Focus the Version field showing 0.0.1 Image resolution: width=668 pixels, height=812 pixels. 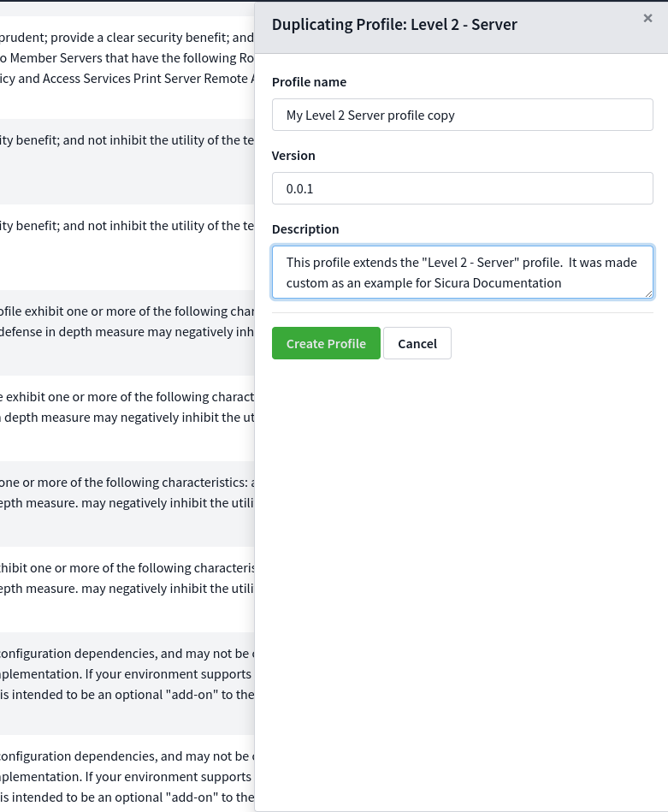[x=462, y=188]
